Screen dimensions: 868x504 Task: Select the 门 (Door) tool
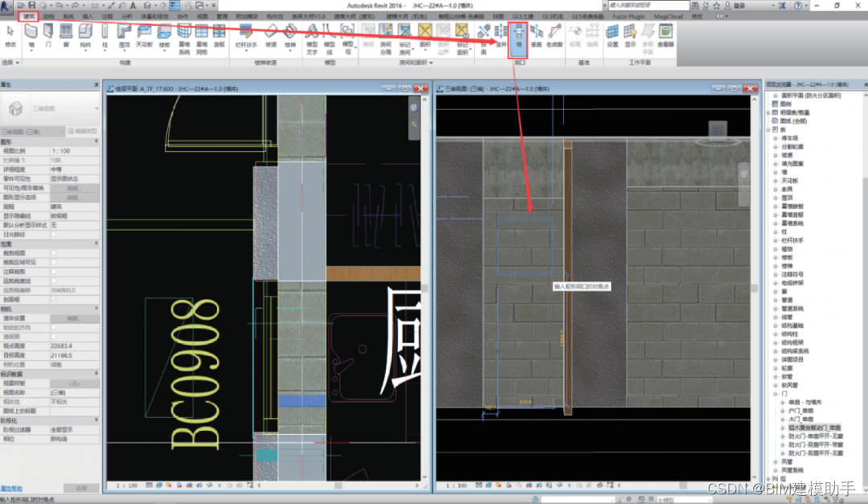point(49,36)
